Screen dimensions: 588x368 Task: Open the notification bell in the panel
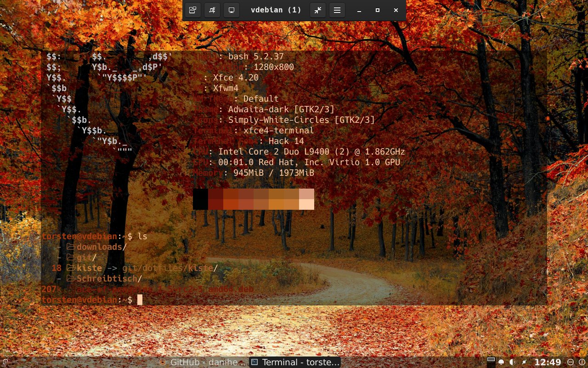tap(501, 362)
